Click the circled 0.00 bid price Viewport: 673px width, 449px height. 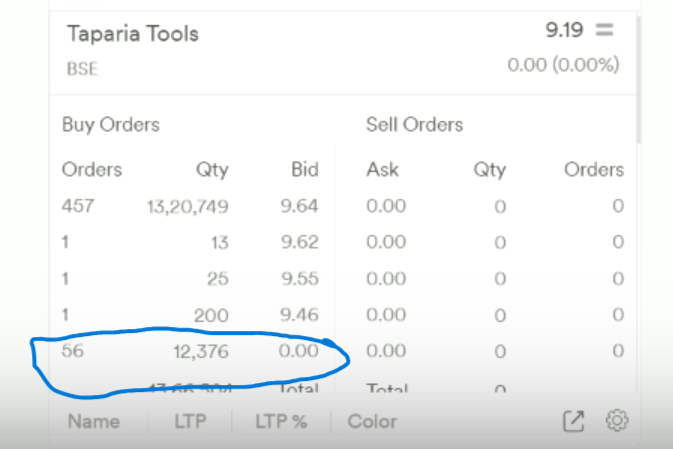tap(299, 351)
